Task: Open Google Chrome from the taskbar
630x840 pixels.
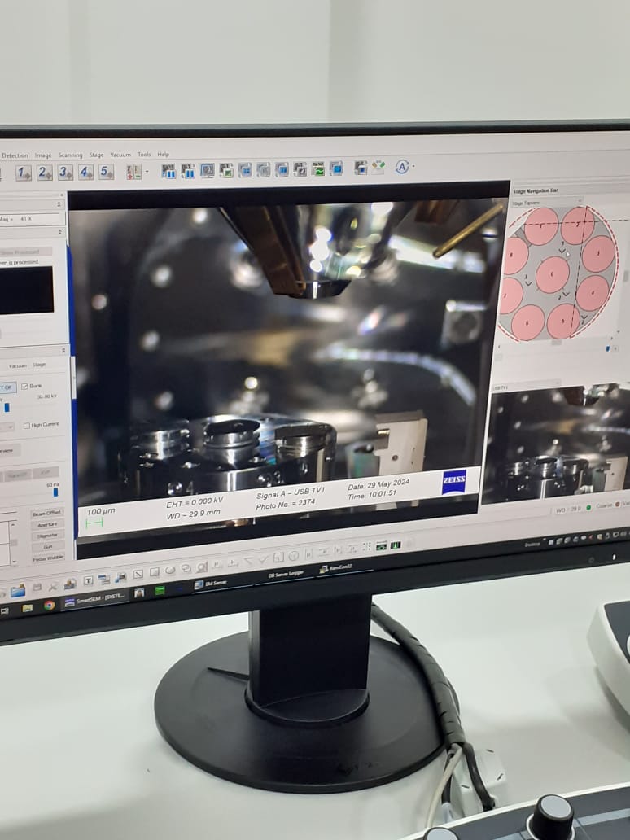Action: coord(49,605)
